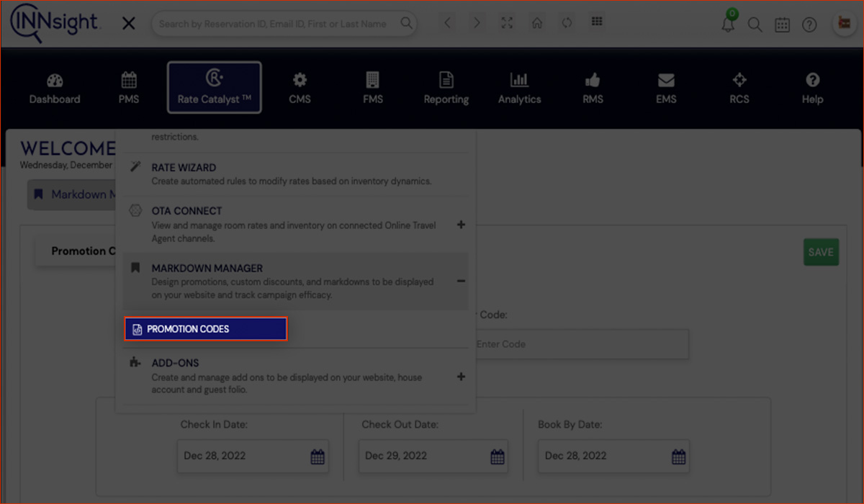The width and height of the screenshot is (864, 504).
Task: Open Reporting module
Action: pos(446,88)
